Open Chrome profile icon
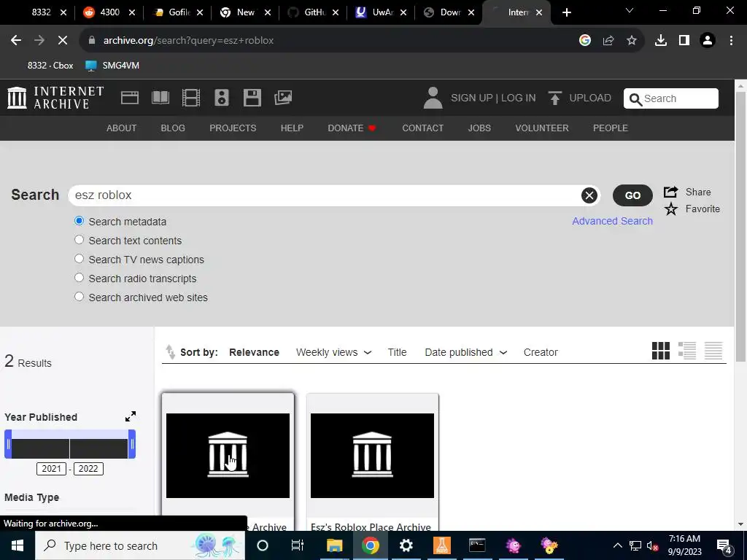The image size is (747, 560). point(708,41)
